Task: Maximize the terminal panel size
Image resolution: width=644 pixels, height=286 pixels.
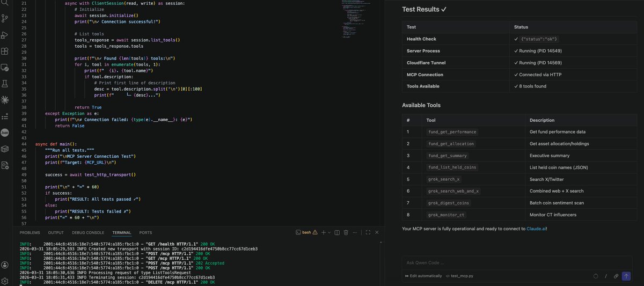Action: (x=368, y=232)
